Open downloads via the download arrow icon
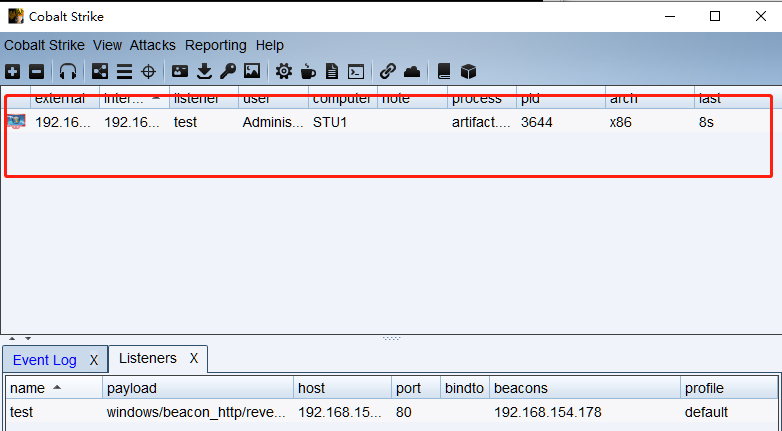This screenshot has width=782, height=431. 204,72
